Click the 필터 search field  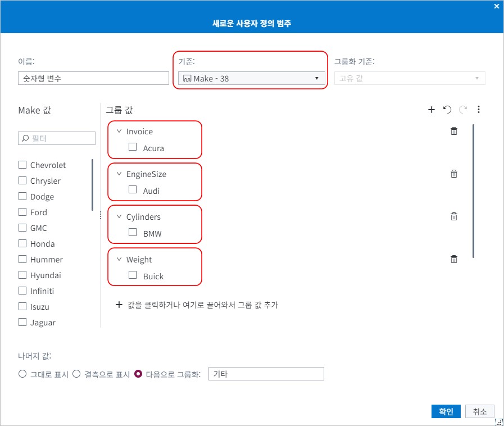coord(57,138)
